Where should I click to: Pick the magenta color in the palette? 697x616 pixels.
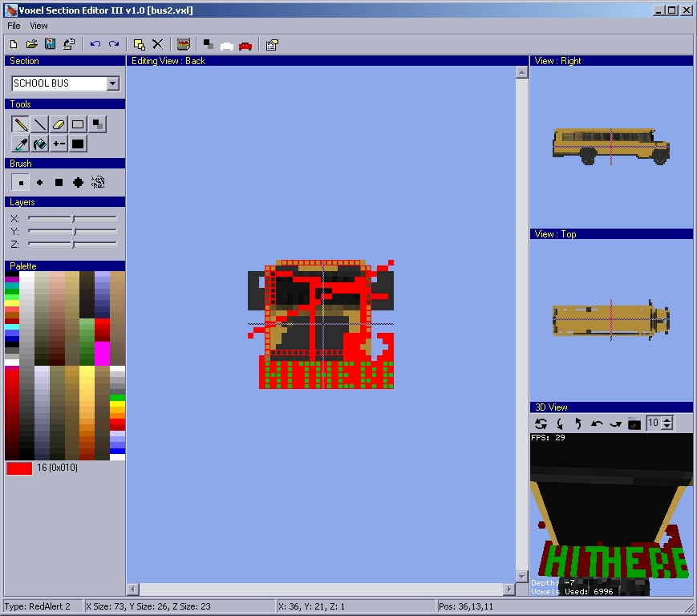(x=102, y=353)
